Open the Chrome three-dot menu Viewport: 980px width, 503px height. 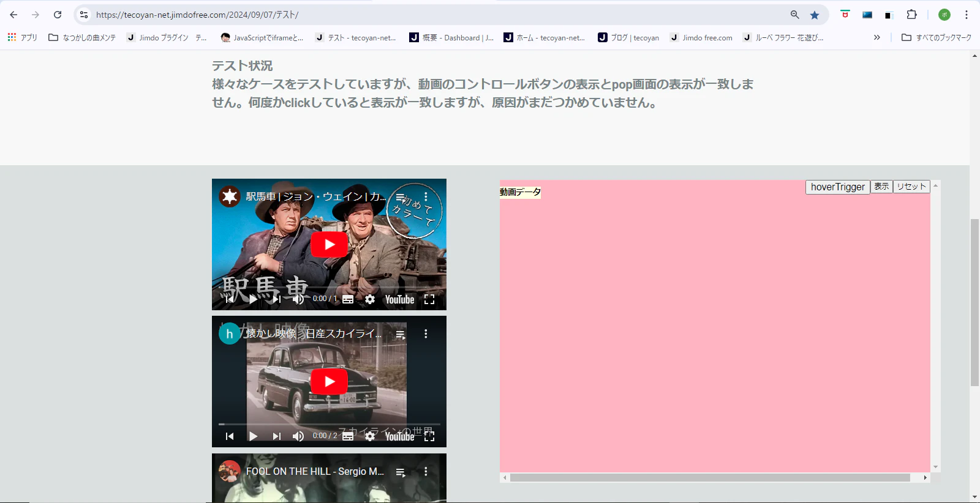tap(967, 15)
